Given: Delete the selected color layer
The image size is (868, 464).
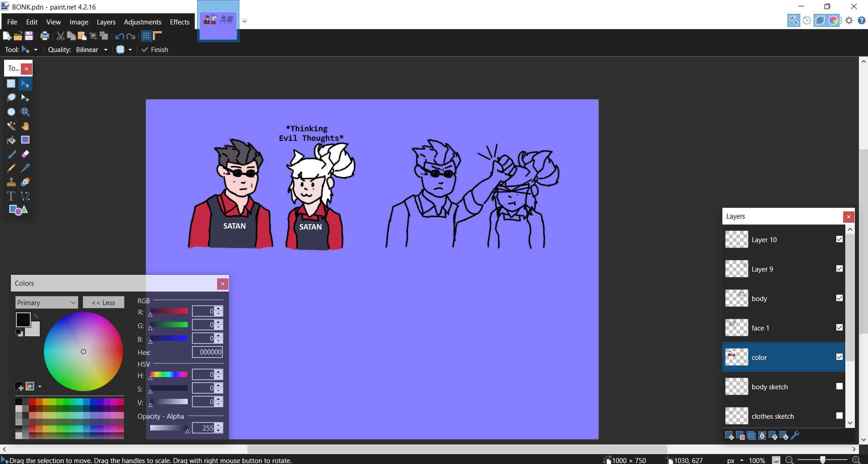Looking at the screenshot, I should 741,436.
